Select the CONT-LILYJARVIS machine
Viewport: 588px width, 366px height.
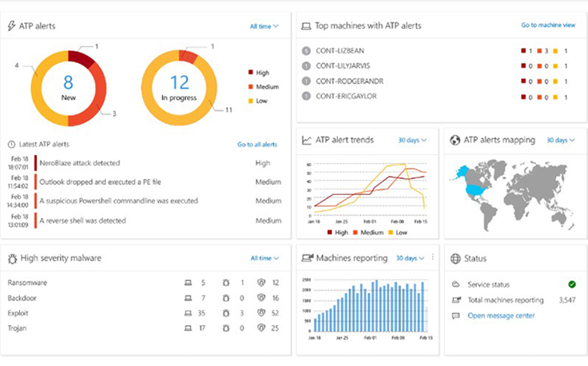(x=343, y=66)
